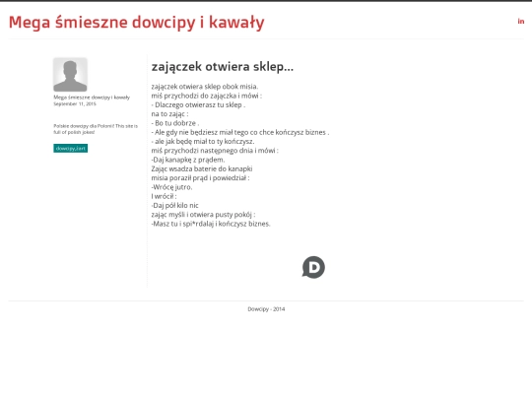Screen dimensions: 532x399
Task: Click line '-Daj pół kilo nic'
Action: [x=174, y=206]
